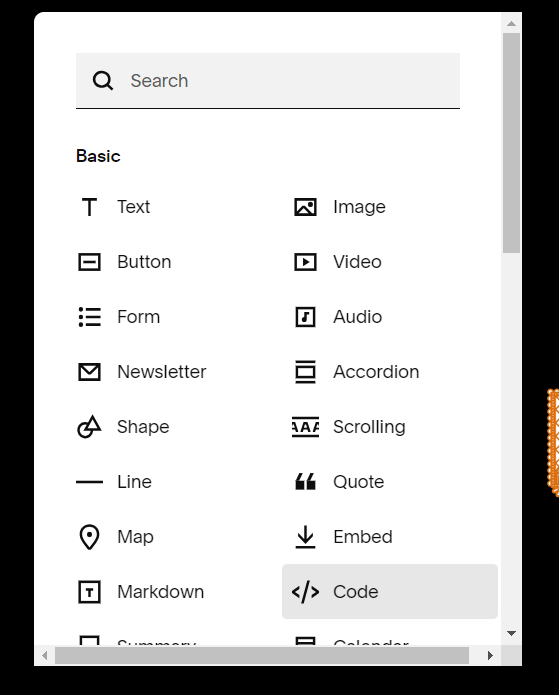Insert a Quote block

(340, 482)
